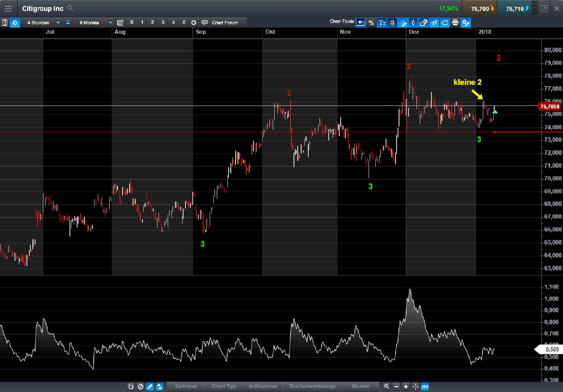Select the Indikatoren menu item
563x392 pixels.
click(x=263, y=387)
